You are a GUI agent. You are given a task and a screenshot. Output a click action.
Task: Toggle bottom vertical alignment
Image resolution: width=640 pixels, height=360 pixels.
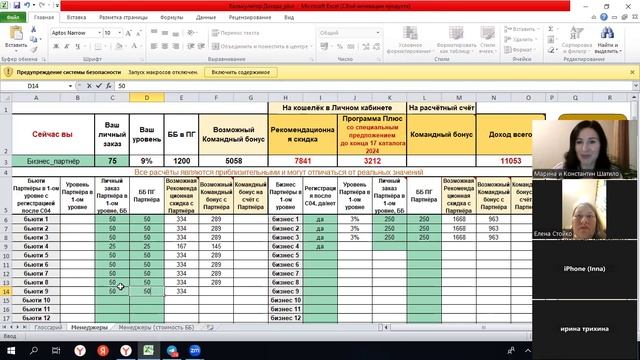click(x=176, y=33)
